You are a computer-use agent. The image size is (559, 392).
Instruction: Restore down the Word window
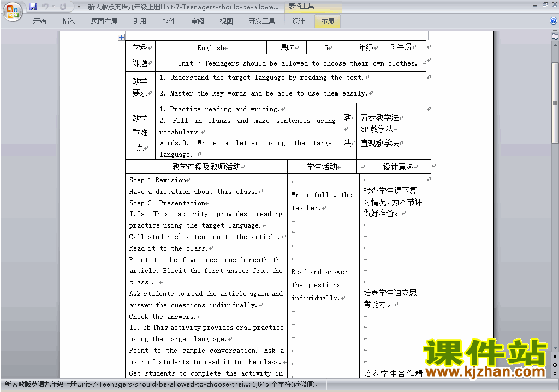pos(545,4)
